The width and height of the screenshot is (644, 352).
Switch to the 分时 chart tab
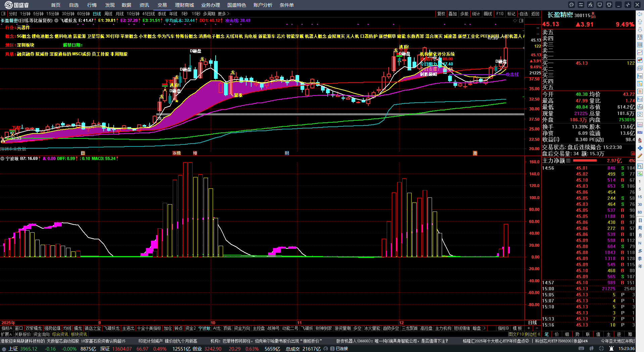pyautogui.click(x=13, y=14)
